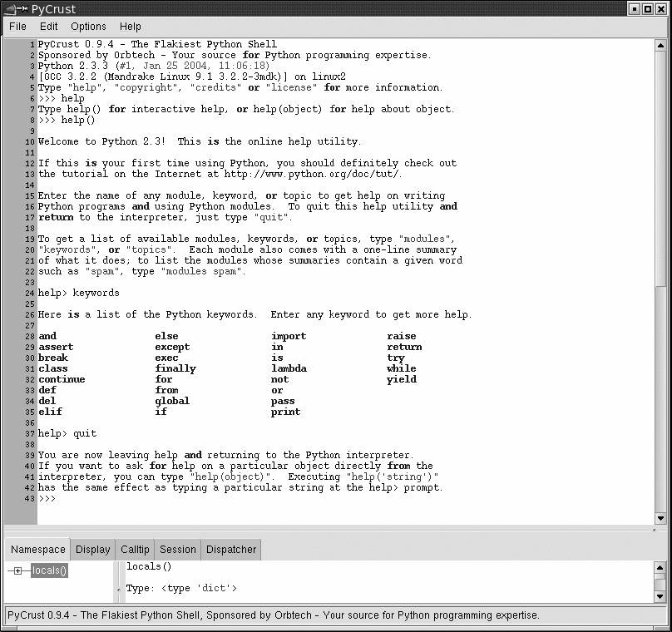
Task: Click the shell scrollbar up arrow
Action: (x=660, y=44)
